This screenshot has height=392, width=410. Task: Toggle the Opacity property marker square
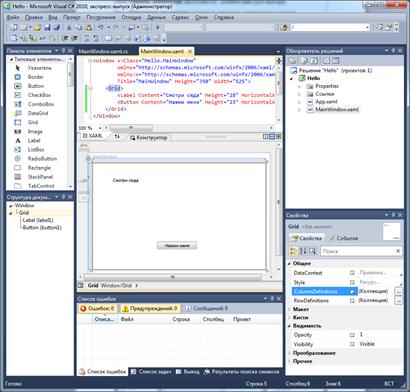click(x=352, y=335)
